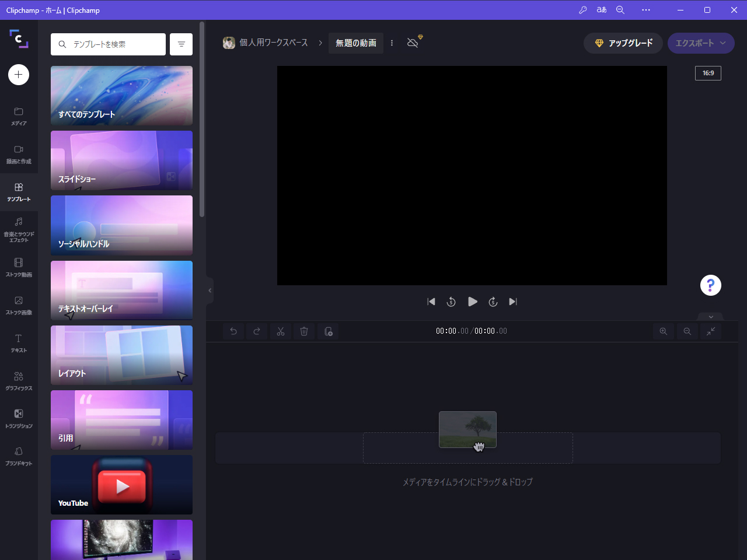This screenshot has height=560, width=747.
Task: Open the YouTube templates category
Action: [121, 484]
